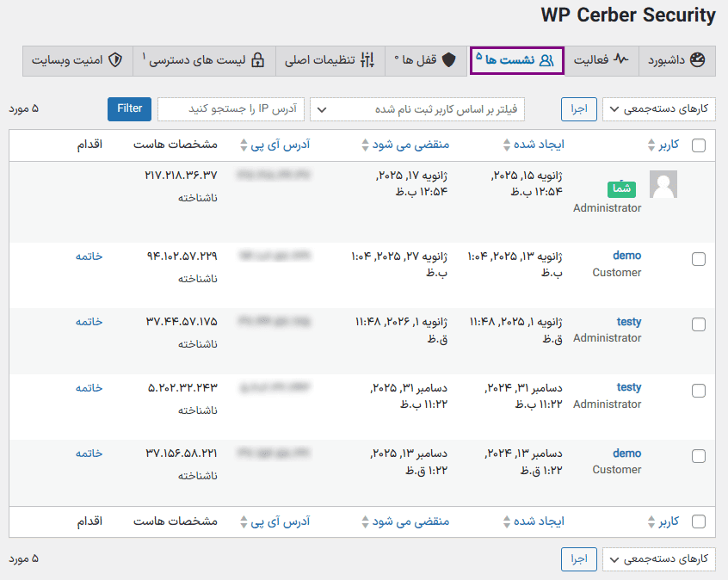
Task: Click the main settings sliders icon
Action: 367,60
